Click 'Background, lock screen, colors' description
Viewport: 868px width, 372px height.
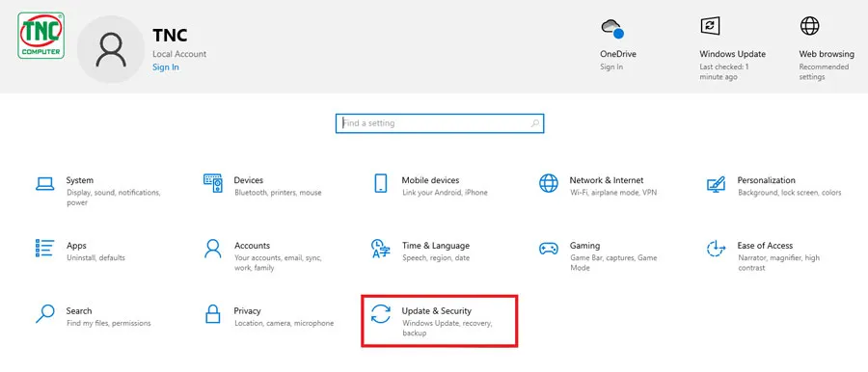point(789,193)
